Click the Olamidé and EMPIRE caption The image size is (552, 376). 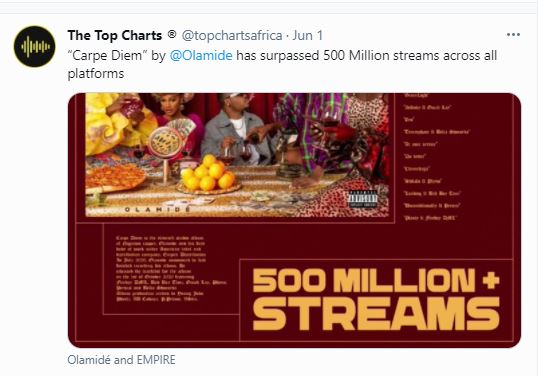(x=121, y=360)
